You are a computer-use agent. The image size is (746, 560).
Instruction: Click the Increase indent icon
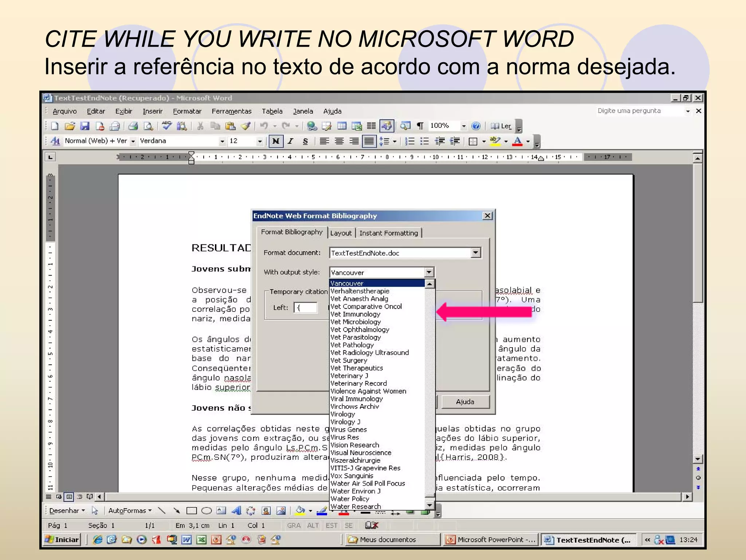(x=455, y=141)
